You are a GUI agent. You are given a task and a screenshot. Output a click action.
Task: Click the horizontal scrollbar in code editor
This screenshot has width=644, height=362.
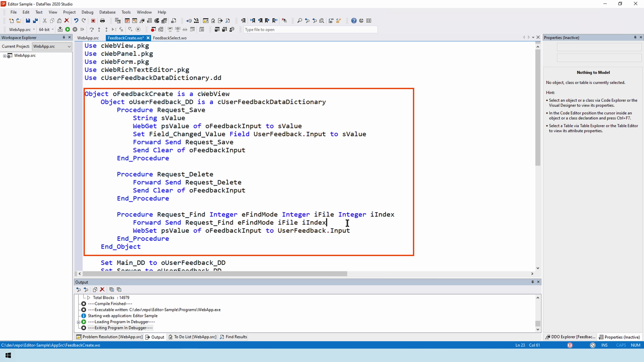click(215, 274)
